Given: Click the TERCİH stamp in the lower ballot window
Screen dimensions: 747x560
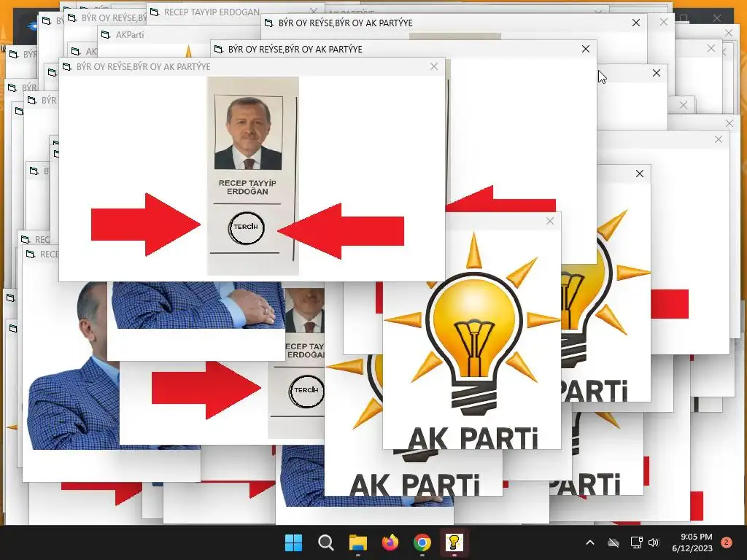Looking at the screenshot, I should (x=306, y=391).
